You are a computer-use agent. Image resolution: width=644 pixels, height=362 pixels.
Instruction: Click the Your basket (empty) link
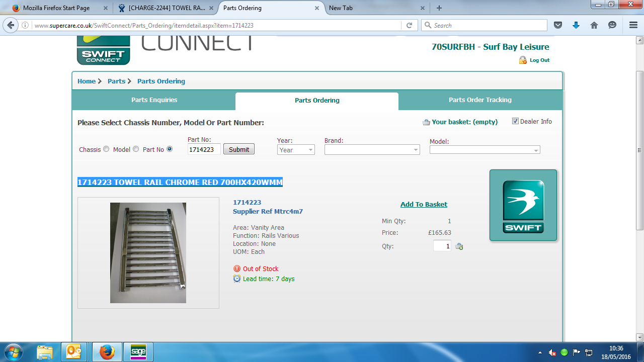coord(465,122)
